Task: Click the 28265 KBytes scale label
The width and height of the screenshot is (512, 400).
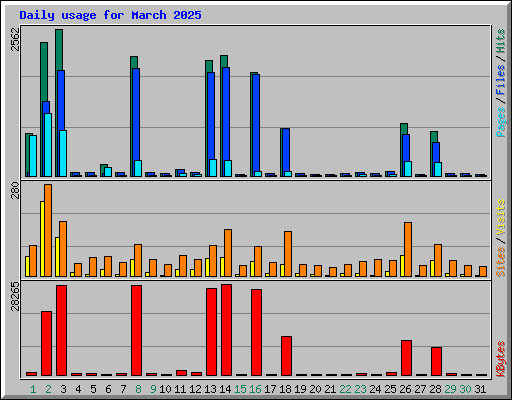Action: pos(15,296)
